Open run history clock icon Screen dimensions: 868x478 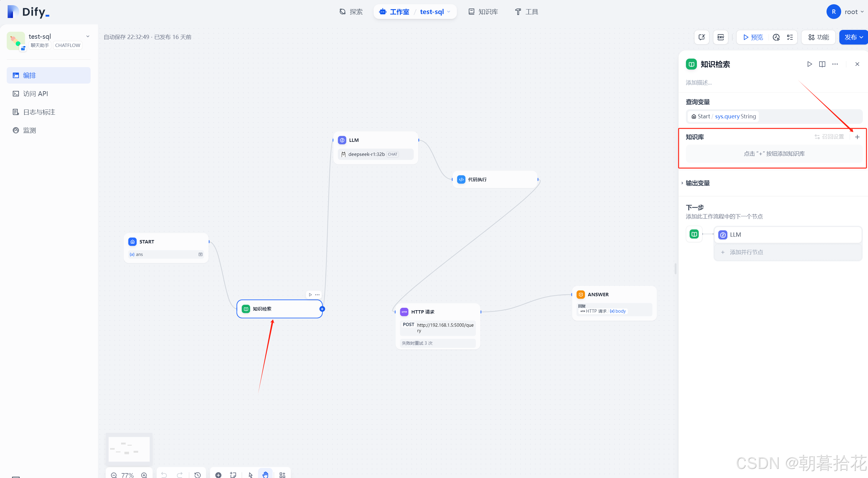pyautogui.click(x=776, y=37)
